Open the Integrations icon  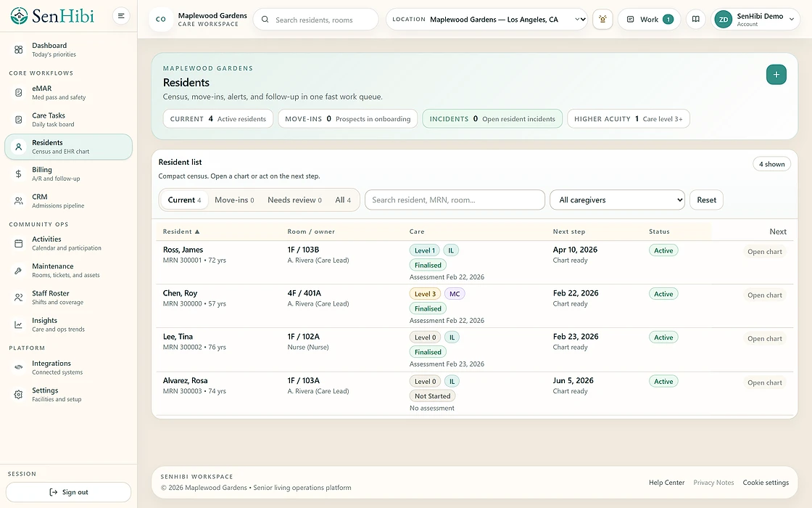point(19,367)
